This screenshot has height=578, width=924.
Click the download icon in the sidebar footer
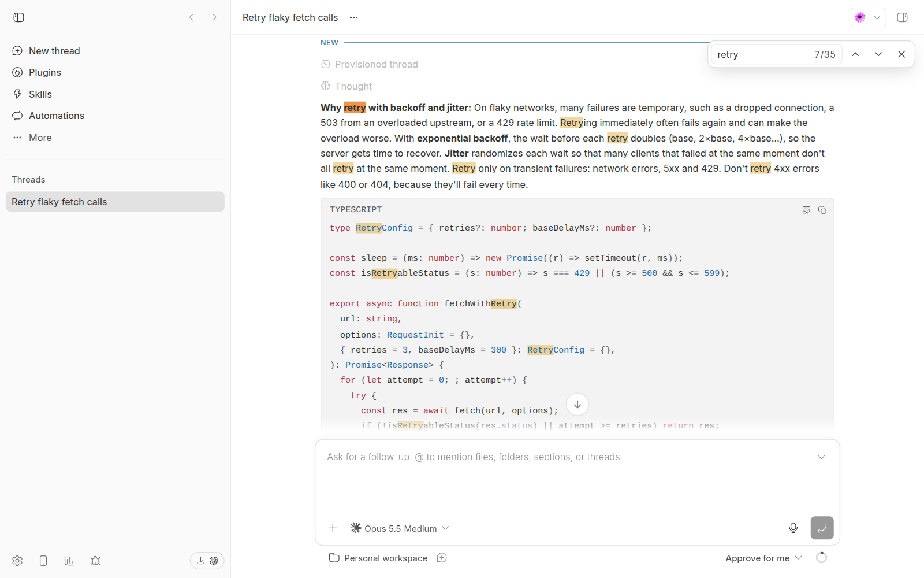[200, 561]
